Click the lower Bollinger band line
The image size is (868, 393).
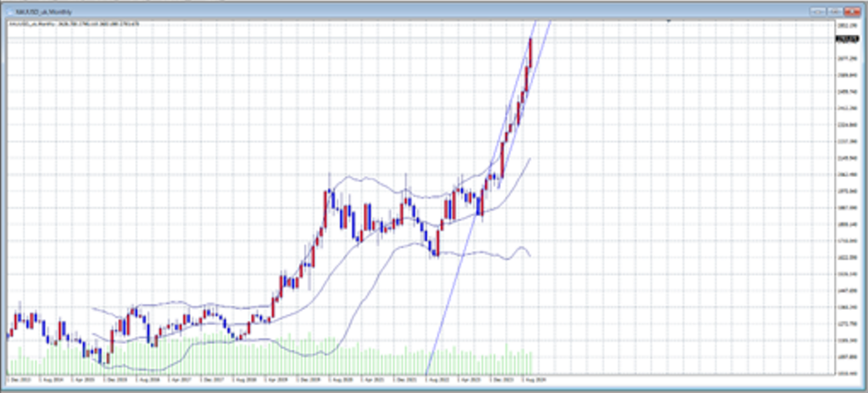click(475, 252)
